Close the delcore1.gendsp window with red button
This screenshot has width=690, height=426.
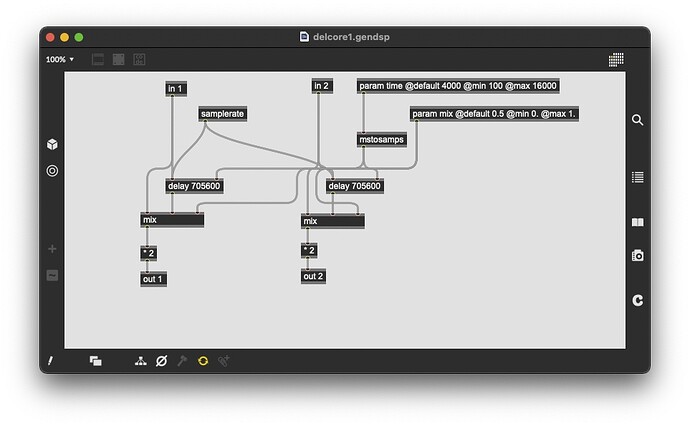50,37
